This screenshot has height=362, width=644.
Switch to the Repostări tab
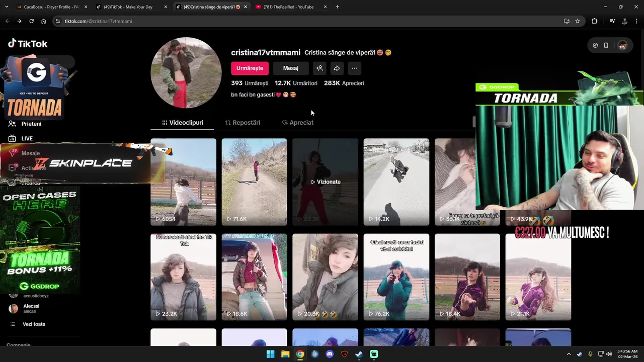point(243,123)
